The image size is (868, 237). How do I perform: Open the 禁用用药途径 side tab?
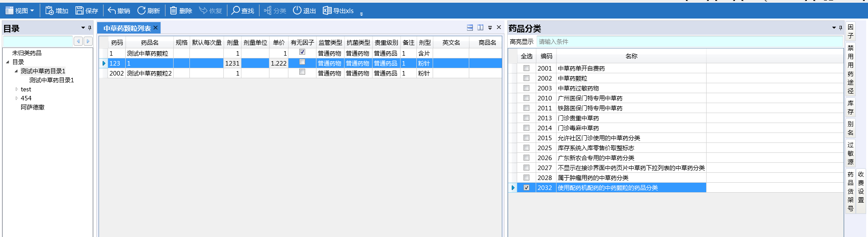pyautogui.click(x=850, y=69)
